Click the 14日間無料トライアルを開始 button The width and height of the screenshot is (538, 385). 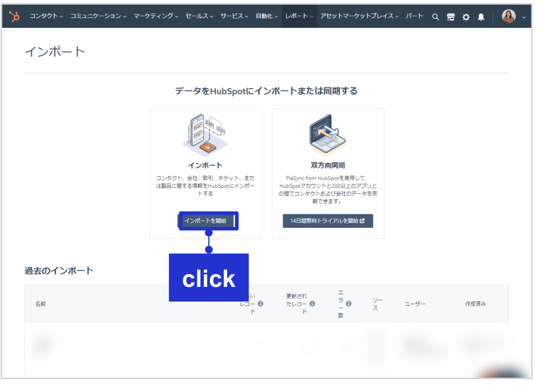pyautogui.click(x=328, y=221)
